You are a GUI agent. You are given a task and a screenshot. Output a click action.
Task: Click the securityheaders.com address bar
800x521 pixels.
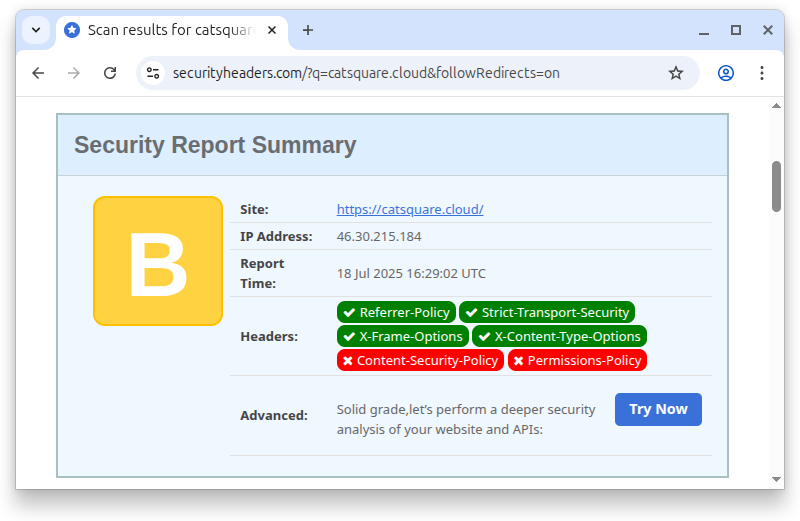tap(400, 73)
